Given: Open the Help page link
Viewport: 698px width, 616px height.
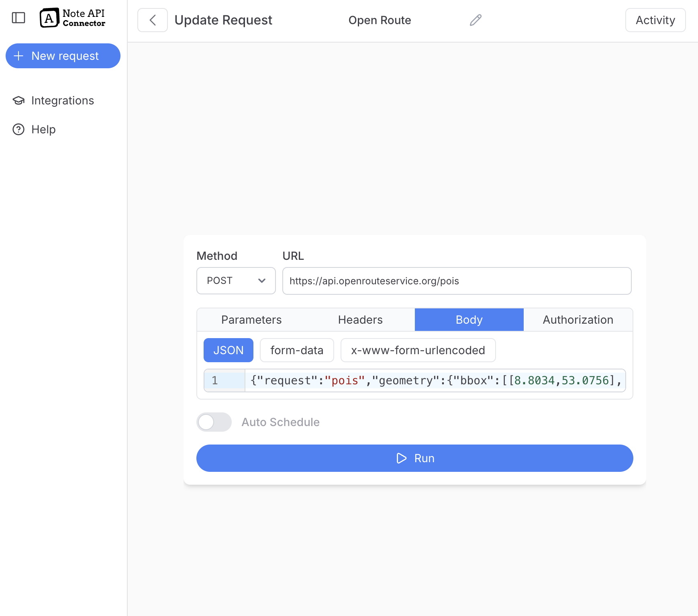Looking at the screenshot, I should tap(43, 129).
